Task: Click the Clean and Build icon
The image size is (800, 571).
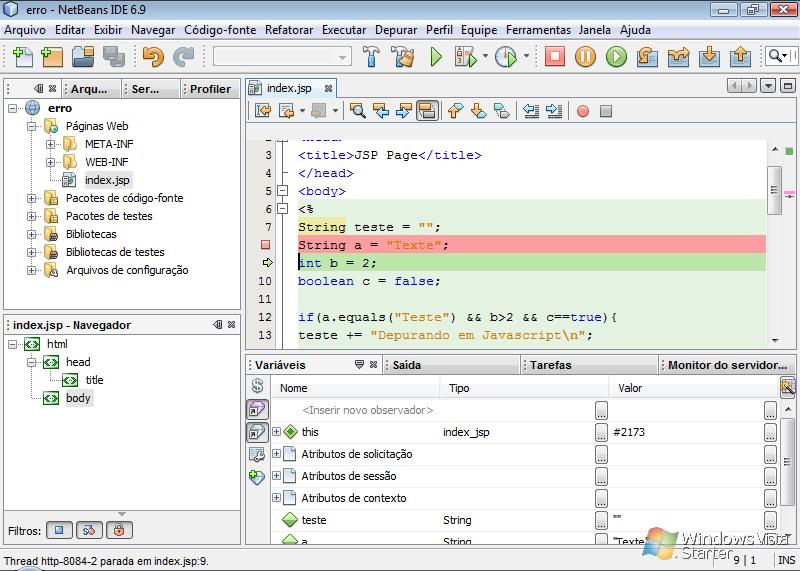Action: tap(403, 56)
